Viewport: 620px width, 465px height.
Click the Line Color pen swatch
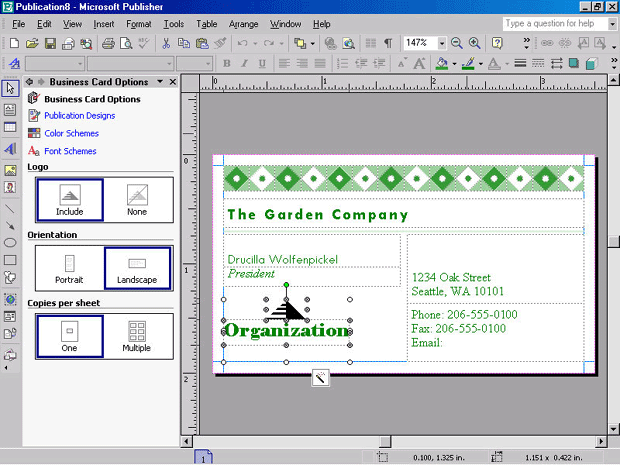pos(469,63)
